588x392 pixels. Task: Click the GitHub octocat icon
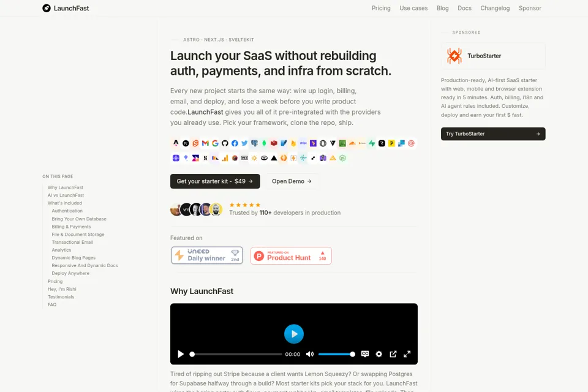[225, 143]
